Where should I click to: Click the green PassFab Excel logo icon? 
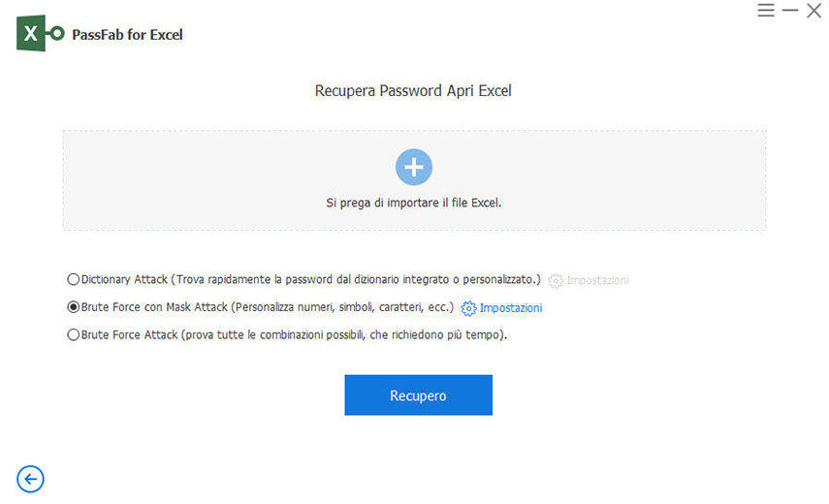(40, 34)
